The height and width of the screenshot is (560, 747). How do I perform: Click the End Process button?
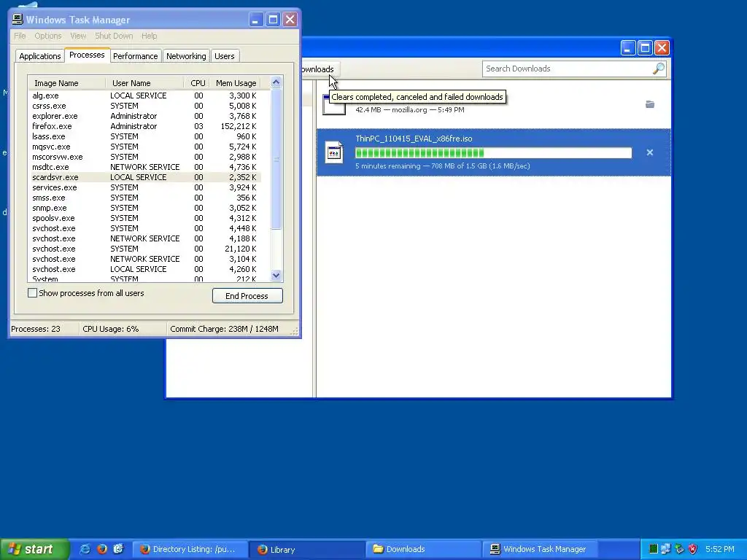click(x=247, y=296)
